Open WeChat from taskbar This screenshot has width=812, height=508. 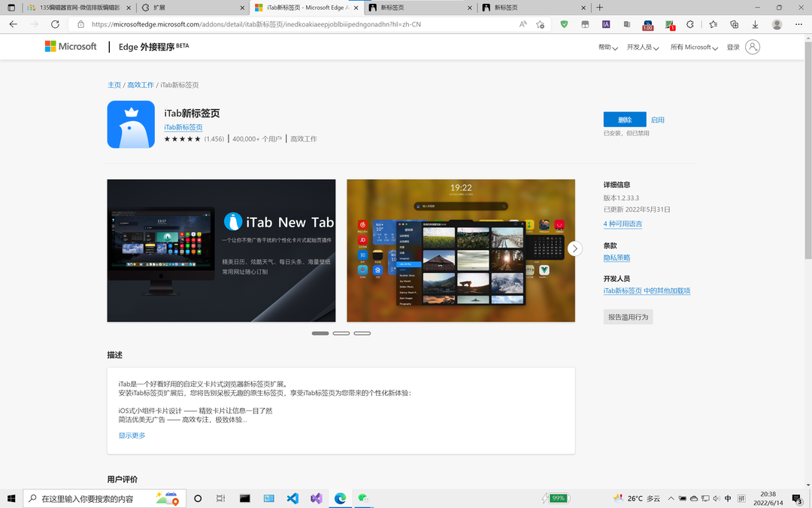tap(364, 498)
